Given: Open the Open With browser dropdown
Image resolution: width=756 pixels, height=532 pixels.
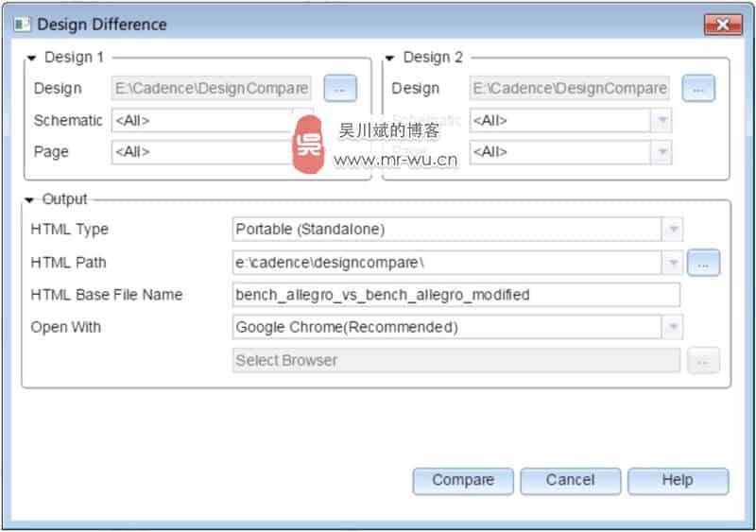Looking at the screenshot, I should [x=672, y=327].
